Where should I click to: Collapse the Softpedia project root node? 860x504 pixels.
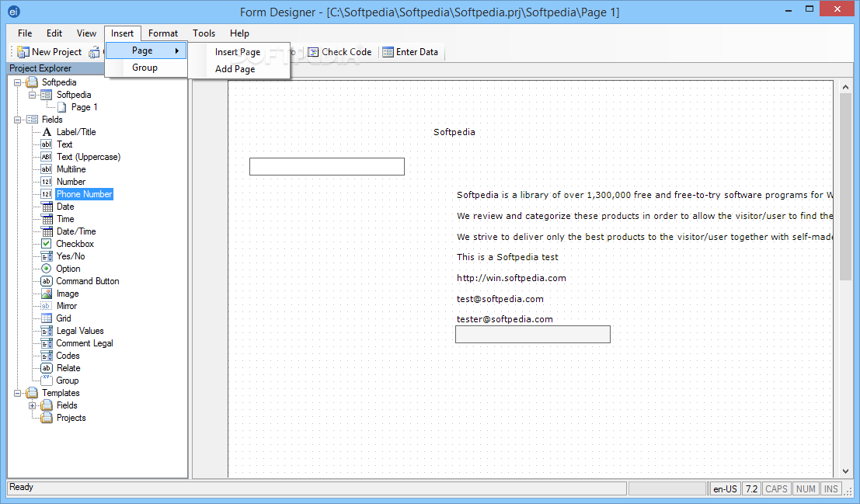(x=18, y=82)
